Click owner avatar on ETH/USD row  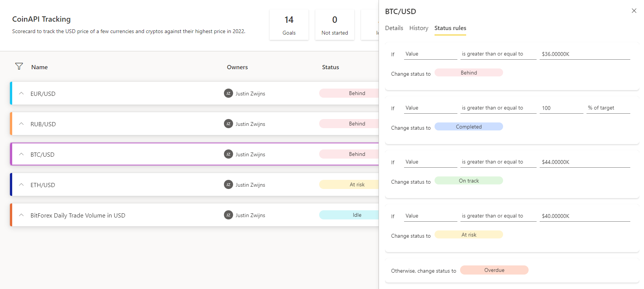coord(228,185)
